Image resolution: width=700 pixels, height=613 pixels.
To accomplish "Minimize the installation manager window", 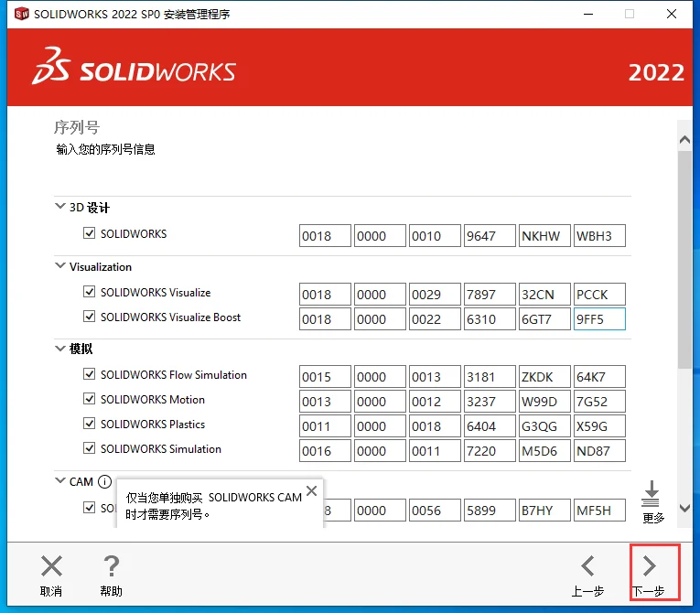I will (x=588, y=14).
